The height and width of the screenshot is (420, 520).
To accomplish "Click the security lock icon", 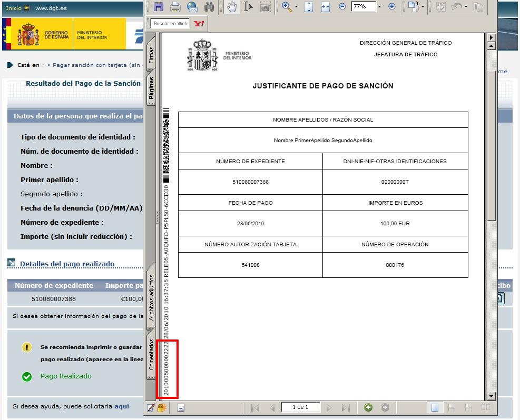I will pos(162,407).
